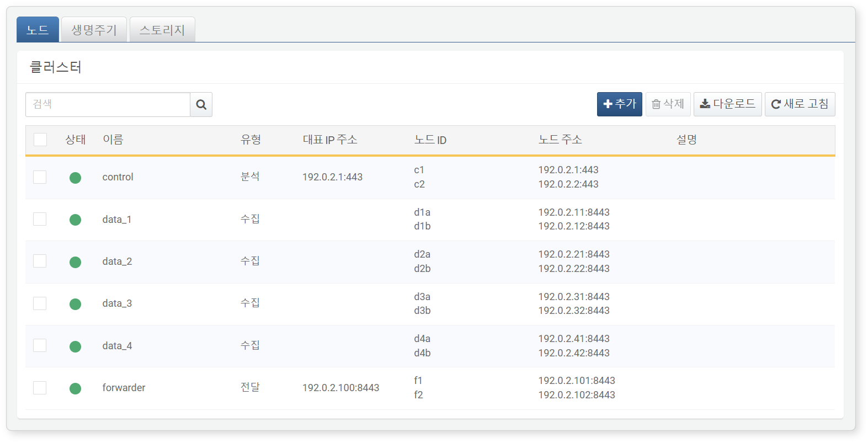
Task: Click the 삭제 delete button
Action: (668, 104)
